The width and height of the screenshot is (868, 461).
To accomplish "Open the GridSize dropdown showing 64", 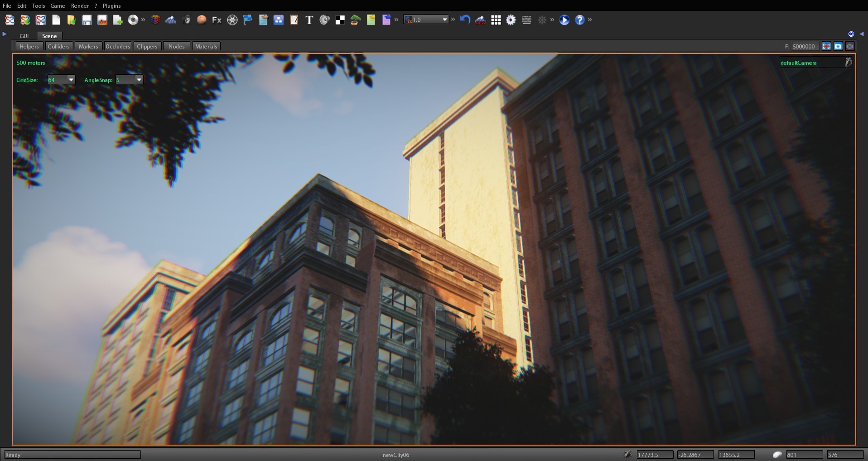I will (61, 80).
